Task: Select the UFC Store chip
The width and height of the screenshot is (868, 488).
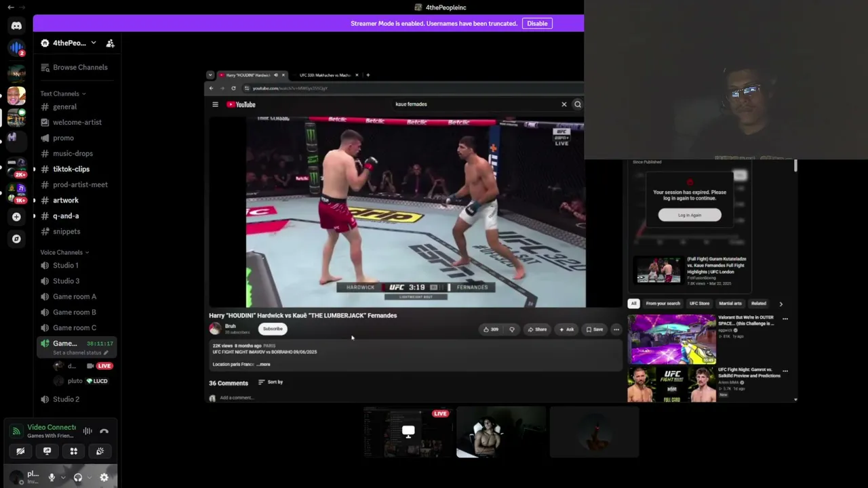Action: click(699, 304)
